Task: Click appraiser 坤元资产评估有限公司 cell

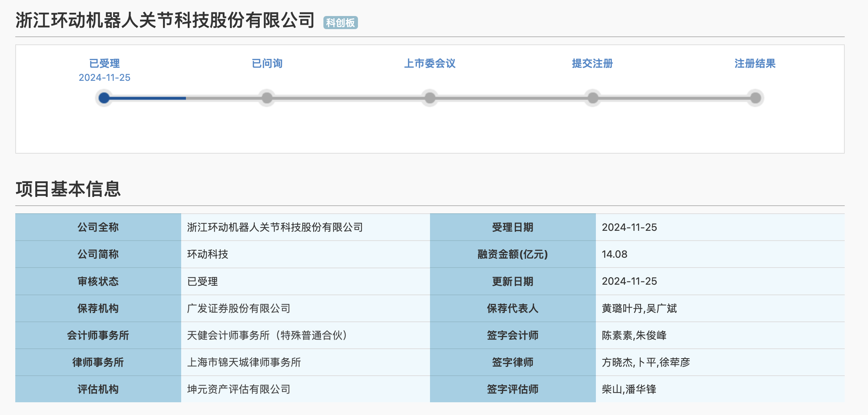Action: coord(239,389)
